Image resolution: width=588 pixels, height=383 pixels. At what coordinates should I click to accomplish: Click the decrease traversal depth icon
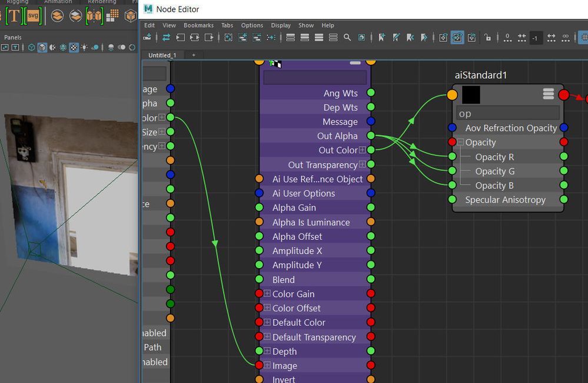[x=521, y=38]
